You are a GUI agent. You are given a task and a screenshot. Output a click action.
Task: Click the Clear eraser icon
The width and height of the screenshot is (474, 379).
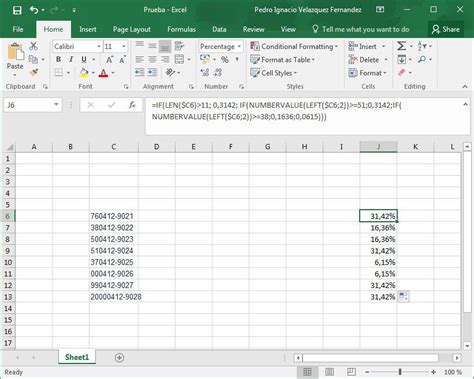pos(402,72)
